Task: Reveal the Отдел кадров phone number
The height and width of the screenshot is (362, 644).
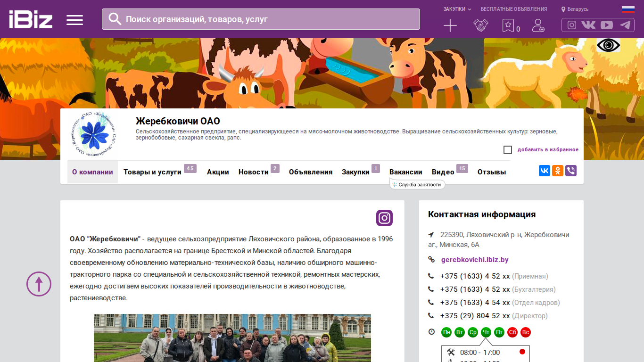Action: (x=475, y=303)
